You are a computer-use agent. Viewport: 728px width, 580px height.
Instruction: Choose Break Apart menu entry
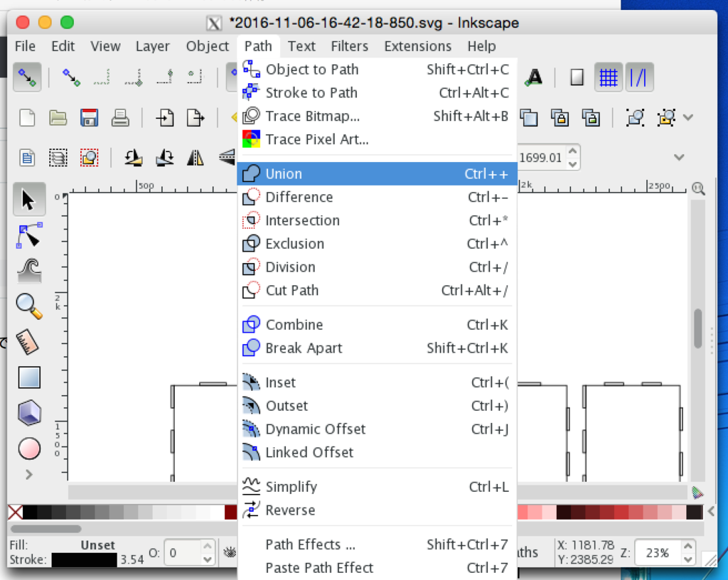coord(377,348)
